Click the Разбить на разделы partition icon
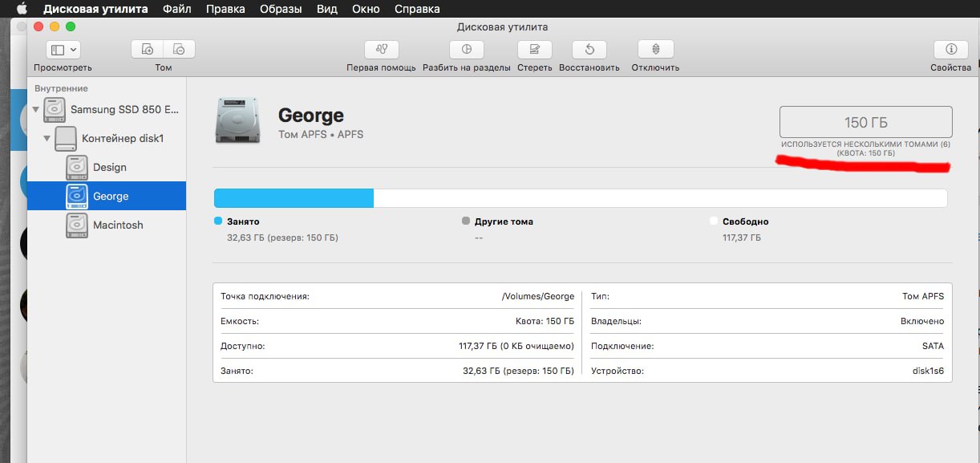 (x=467, y=49)
